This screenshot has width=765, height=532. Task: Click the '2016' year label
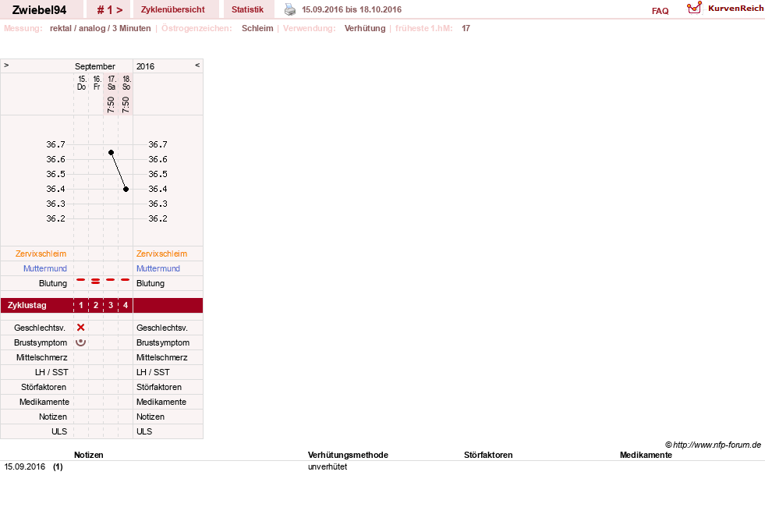pyautogui.click(x=145, y=66)
